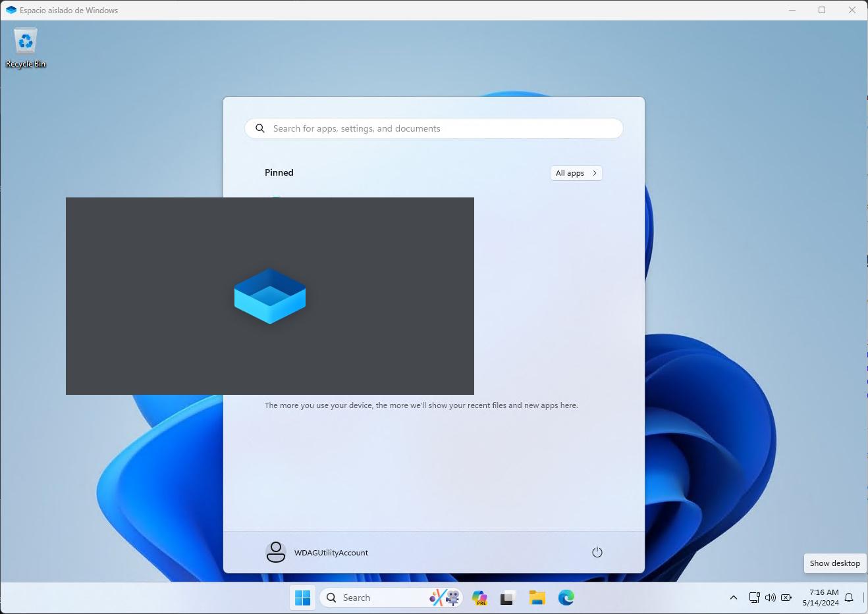This screenshot has width=868, height=614.
Task: Click the network icon in the system tray
Action: [x=755, y=598]
